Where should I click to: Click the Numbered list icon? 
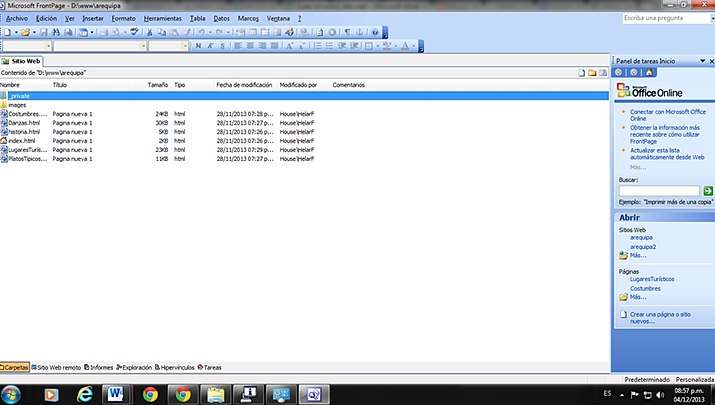coord(317,46)
